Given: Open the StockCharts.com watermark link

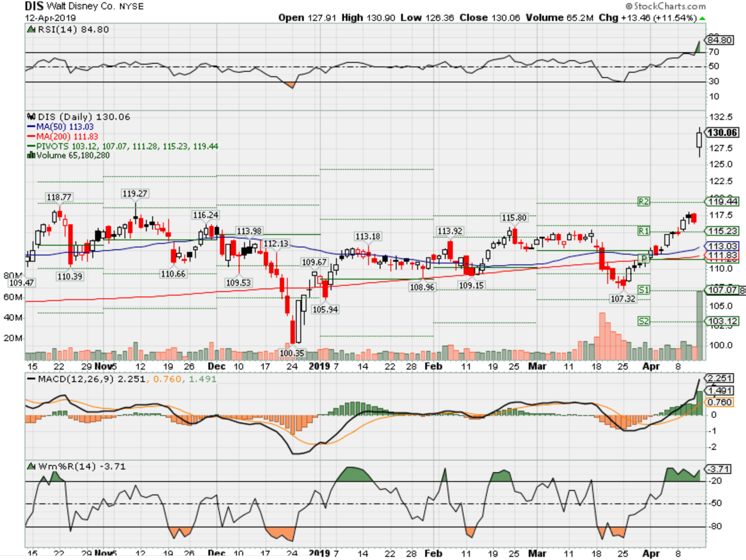Looking at the screenshot, I should (666, 6).
